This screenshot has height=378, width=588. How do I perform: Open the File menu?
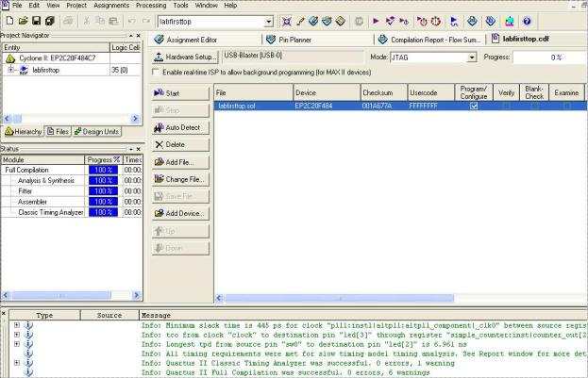pyautogui.click(x=17, y=6)
